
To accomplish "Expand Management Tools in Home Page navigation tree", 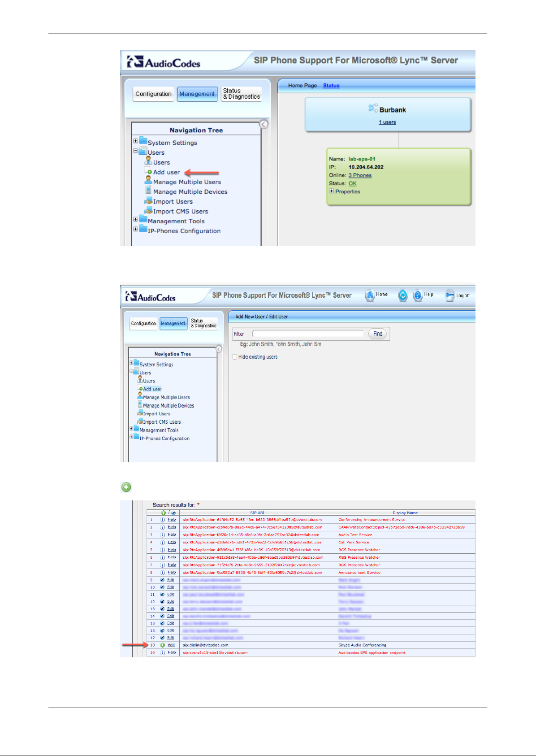I will pos(135,219).
